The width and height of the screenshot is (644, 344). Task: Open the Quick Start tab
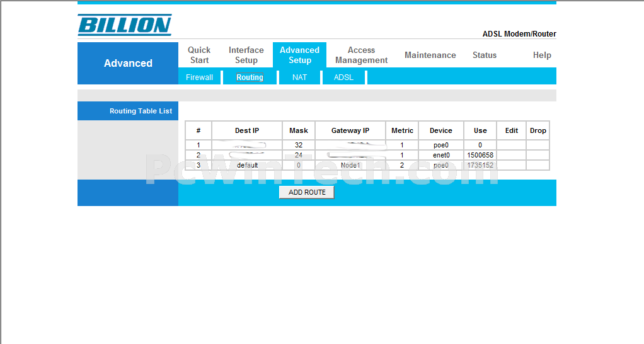(x=199, y=55)
